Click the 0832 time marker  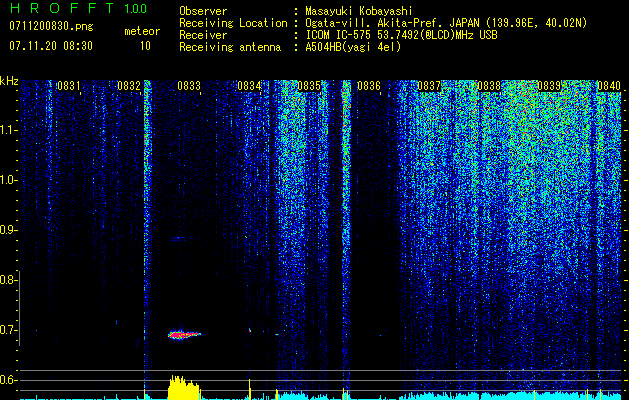pos(129,86)
